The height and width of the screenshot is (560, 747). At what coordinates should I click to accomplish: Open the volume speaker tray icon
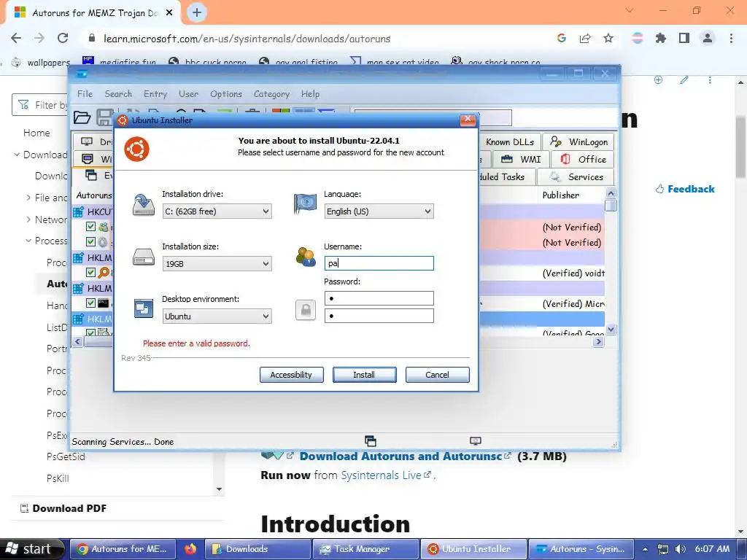click(681, 549)
